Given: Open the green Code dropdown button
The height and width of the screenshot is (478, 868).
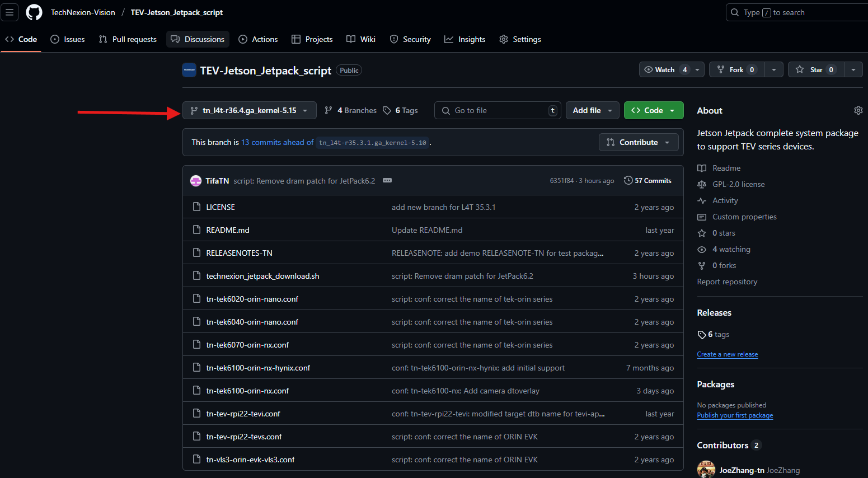Looking at the screenshot, I should (654, 110).
